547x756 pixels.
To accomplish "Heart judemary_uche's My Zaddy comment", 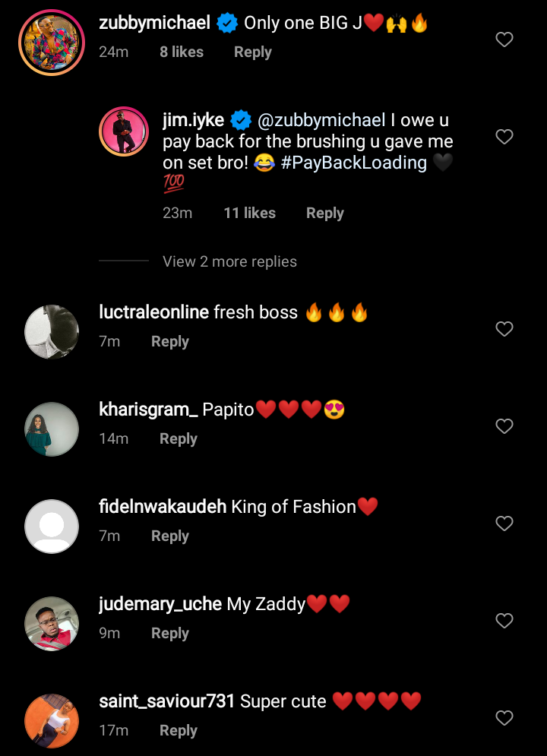I will point(504,621).
